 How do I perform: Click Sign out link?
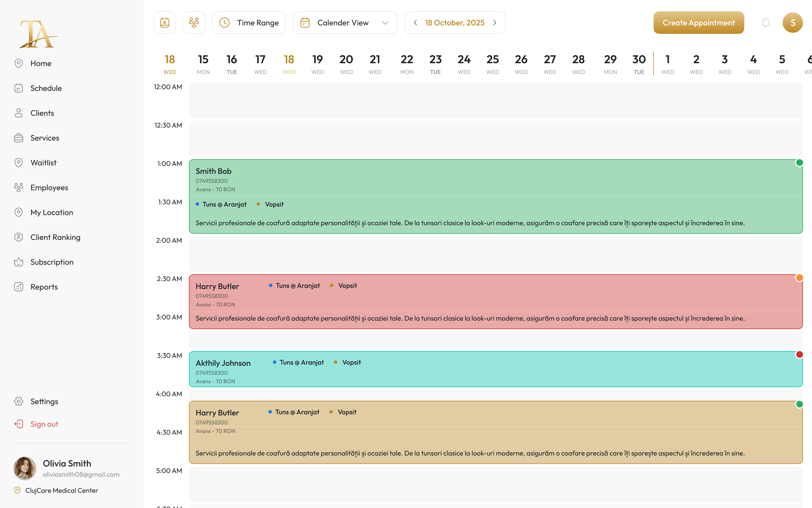(x=36, y=424)
